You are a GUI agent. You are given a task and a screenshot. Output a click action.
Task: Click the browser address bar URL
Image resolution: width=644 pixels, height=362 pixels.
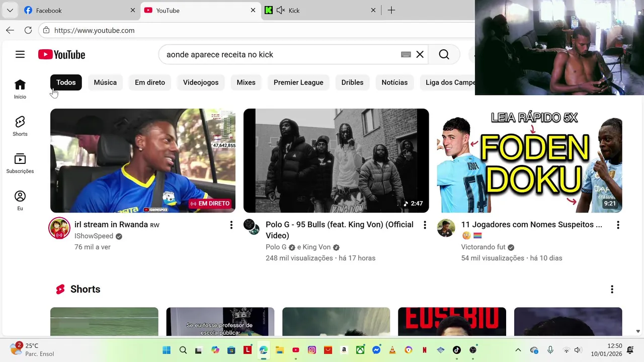[95, 30]
